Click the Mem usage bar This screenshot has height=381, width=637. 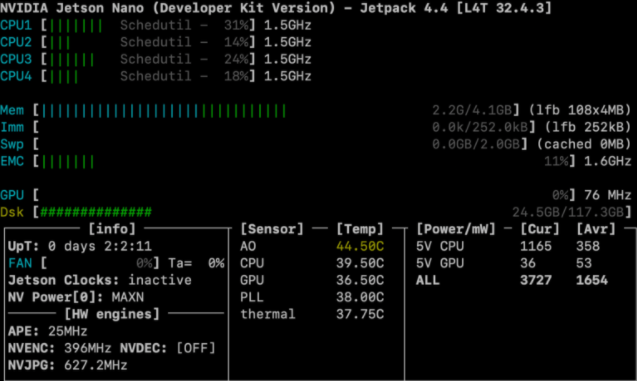[x=164, y=111]
